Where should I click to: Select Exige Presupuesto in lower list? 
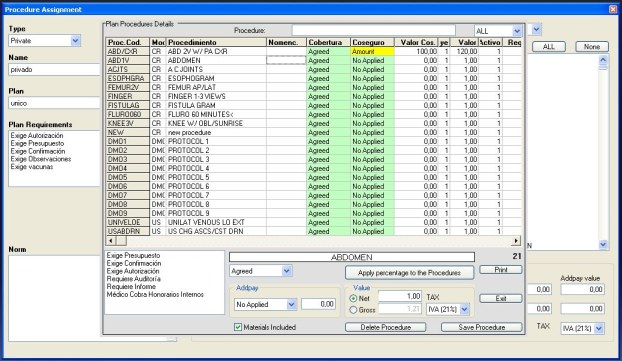(x=133, y=255)
